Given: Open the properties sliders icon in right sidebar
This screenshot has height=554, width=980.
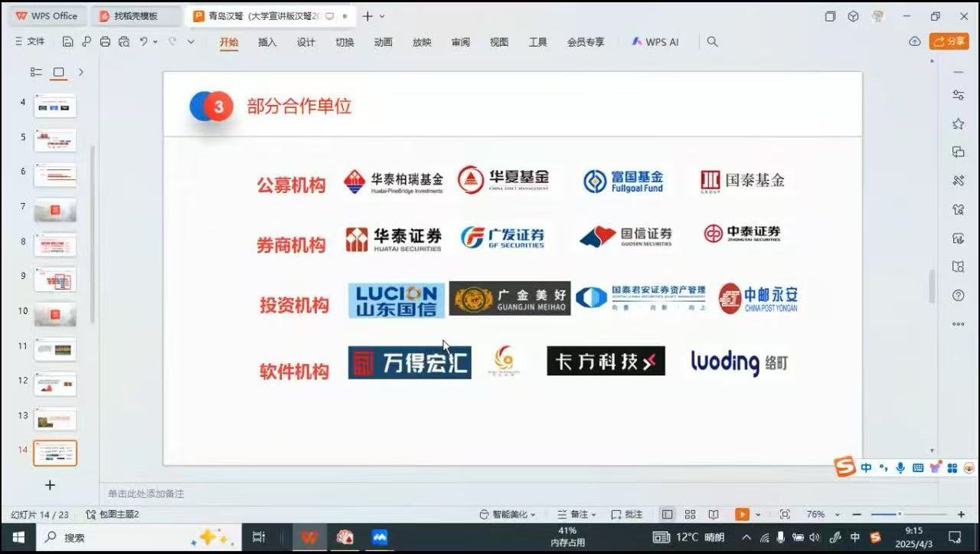Looking at the screenshot, I should [958, 95].
